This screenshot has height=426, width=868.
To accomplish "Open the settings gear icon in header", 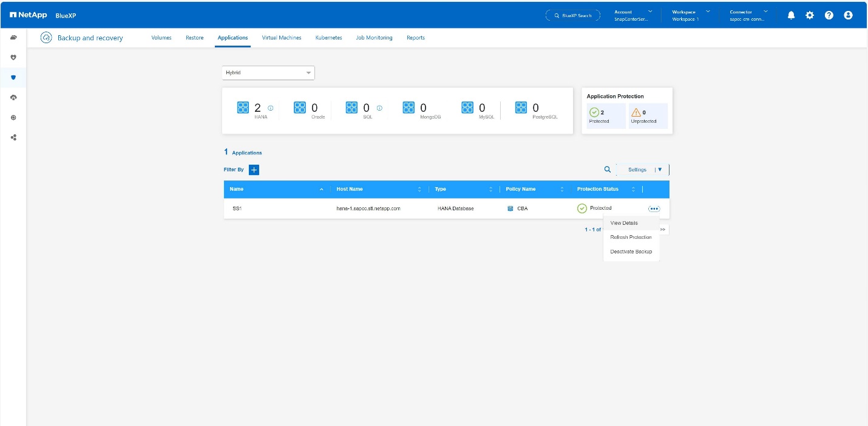I will pyautogui.click(x=810, y=15).
